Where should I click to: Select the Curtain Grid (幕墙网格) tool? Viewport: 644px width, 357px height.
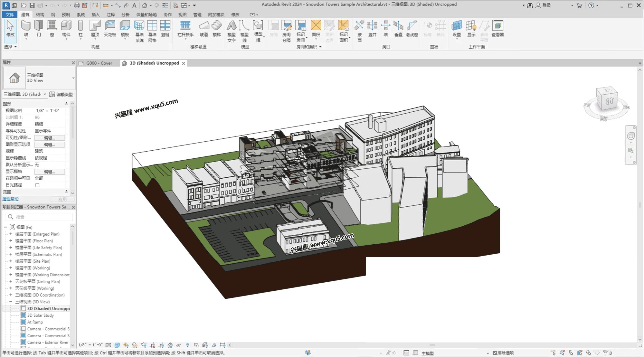coord(152,31)
